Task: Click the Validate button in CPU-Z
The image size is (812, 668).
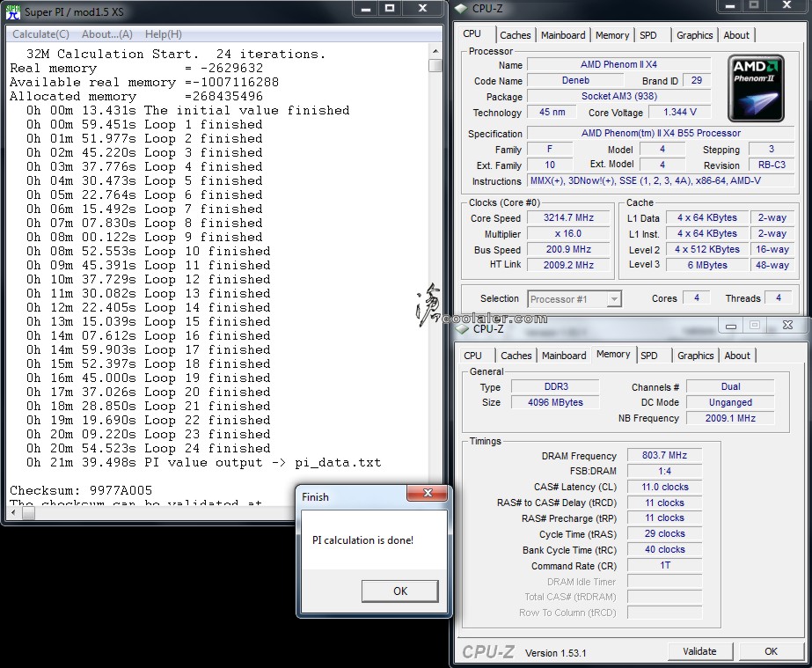Action: tap(699, 651)
